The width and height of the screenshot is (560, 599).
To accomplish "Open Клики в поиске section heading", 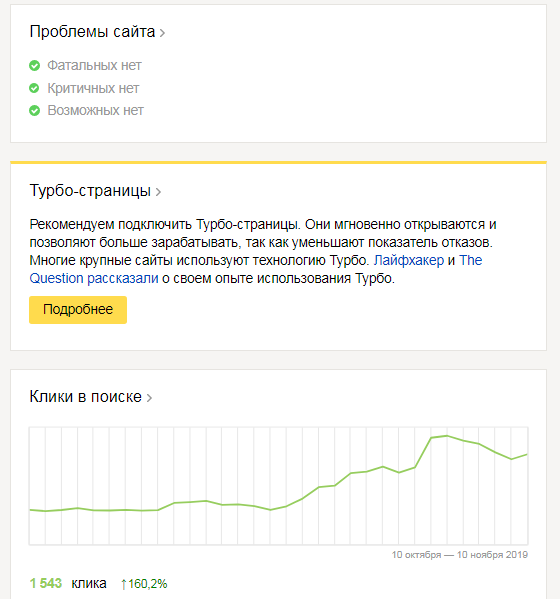I will pyautogui.click(x=86, y=397).
